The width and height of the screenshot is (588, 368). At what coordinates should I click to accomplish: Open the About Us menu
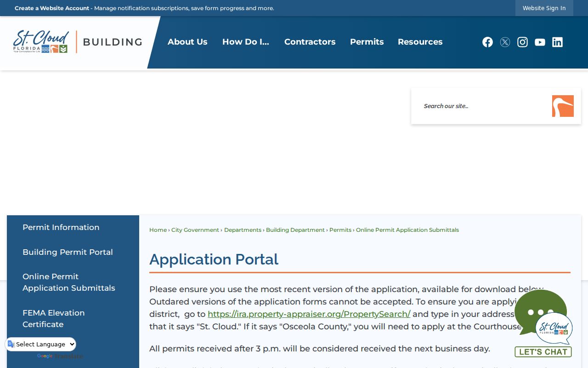[x=187, y=42]
